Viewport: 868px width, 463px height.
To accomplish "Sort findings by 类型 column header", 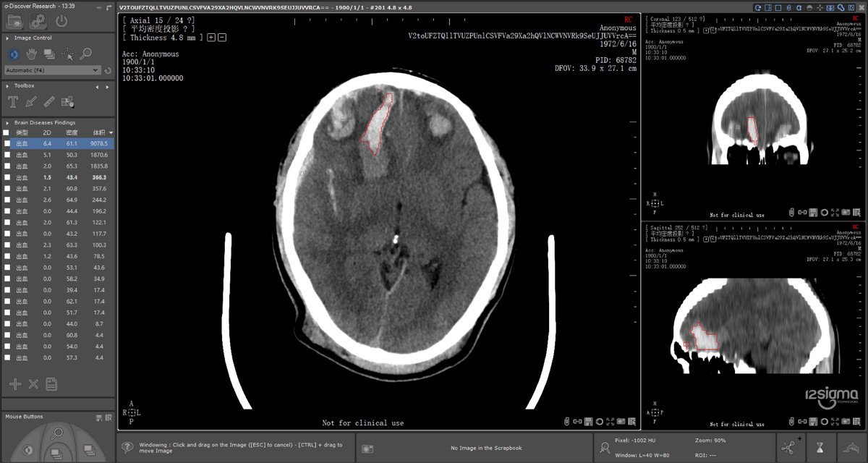I will coord(22,133).
